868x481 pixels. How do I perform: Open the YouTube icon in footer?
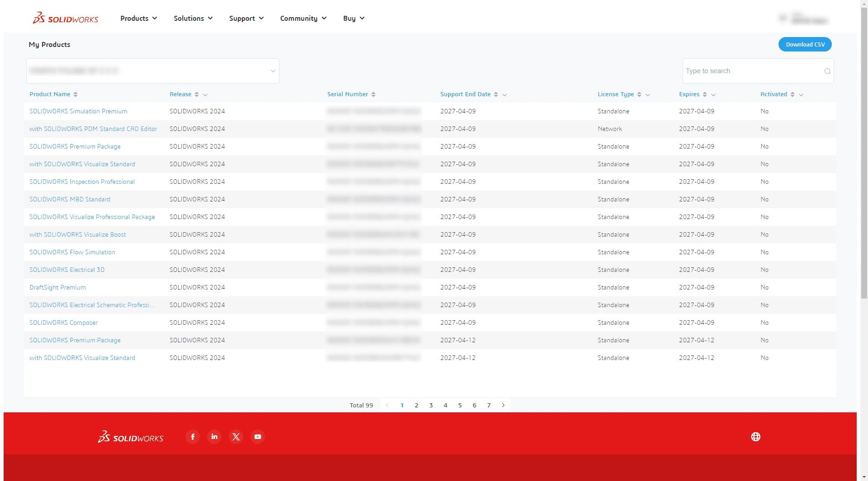pyautogui.click(x=258, y=437)
